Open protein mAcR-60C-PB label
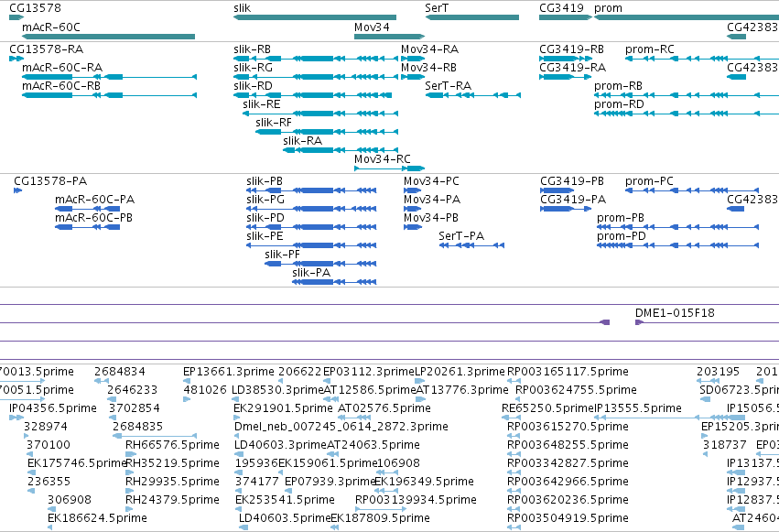The height and width of the screenshot is (532, 779). pos(94,218)
